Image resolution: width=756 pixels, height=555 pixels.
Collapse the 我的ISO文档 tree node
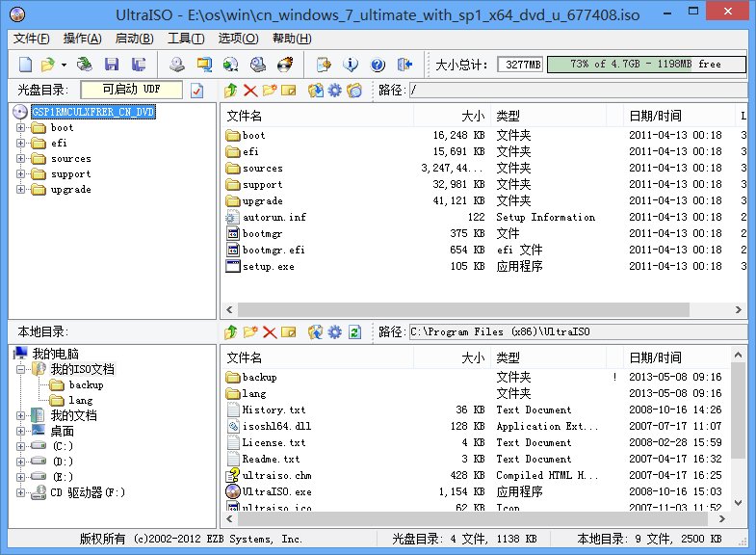click(21, 369)
